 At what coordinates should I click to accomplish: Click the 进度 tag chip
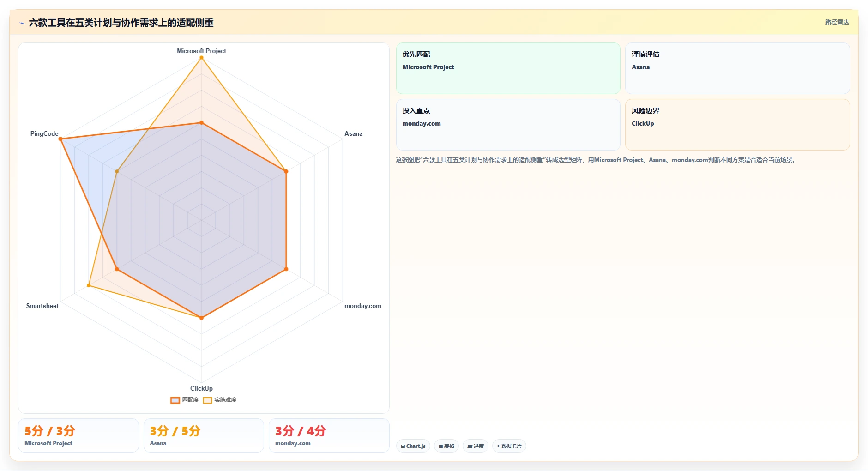476,446
